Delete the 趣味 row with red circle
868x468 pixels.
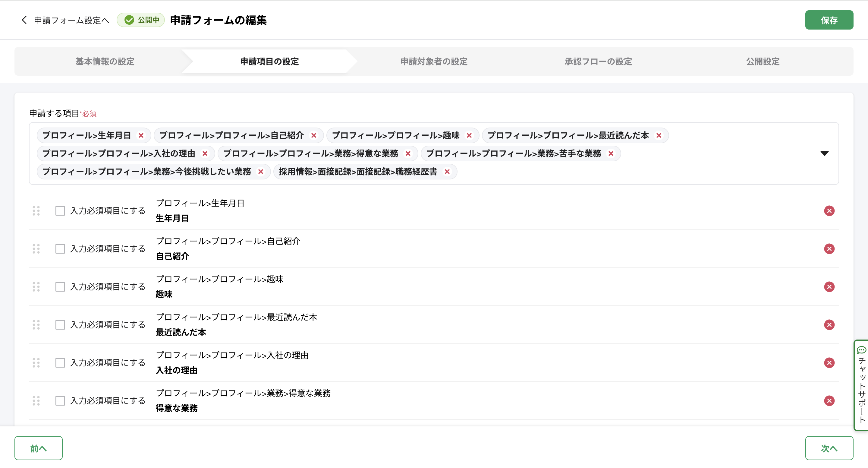(x=829, y=286)
